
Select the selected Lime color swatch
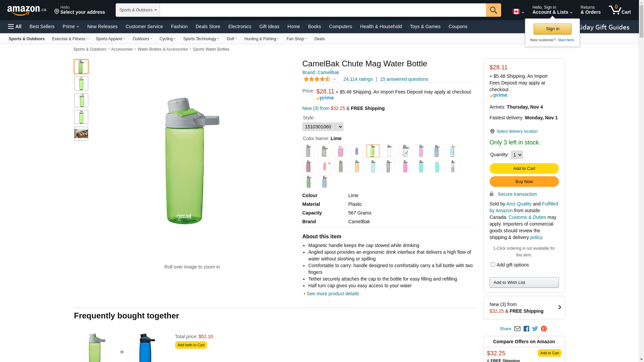[373, 151]
